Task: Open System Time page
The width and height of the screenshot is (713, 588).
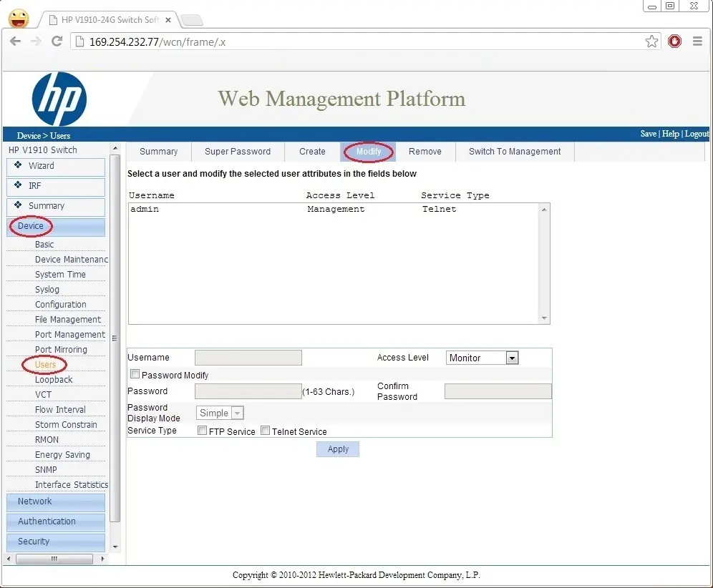Action: [60, 275]
